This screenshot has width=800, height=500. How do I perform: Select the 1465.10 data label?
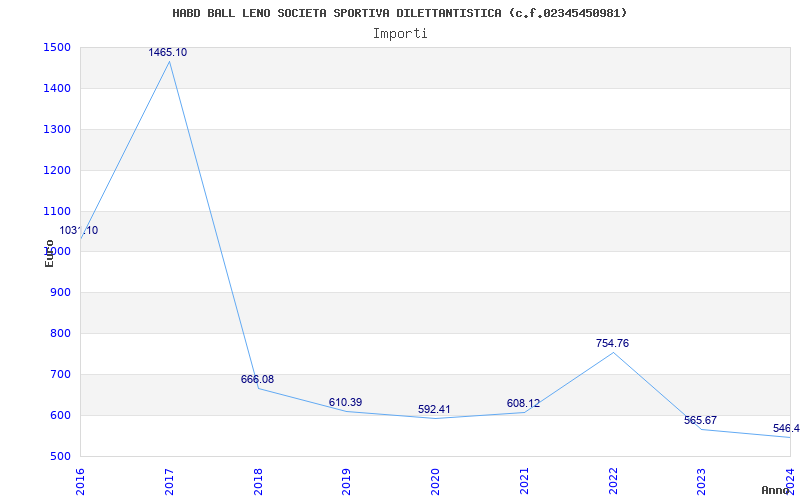coord(168,53)
